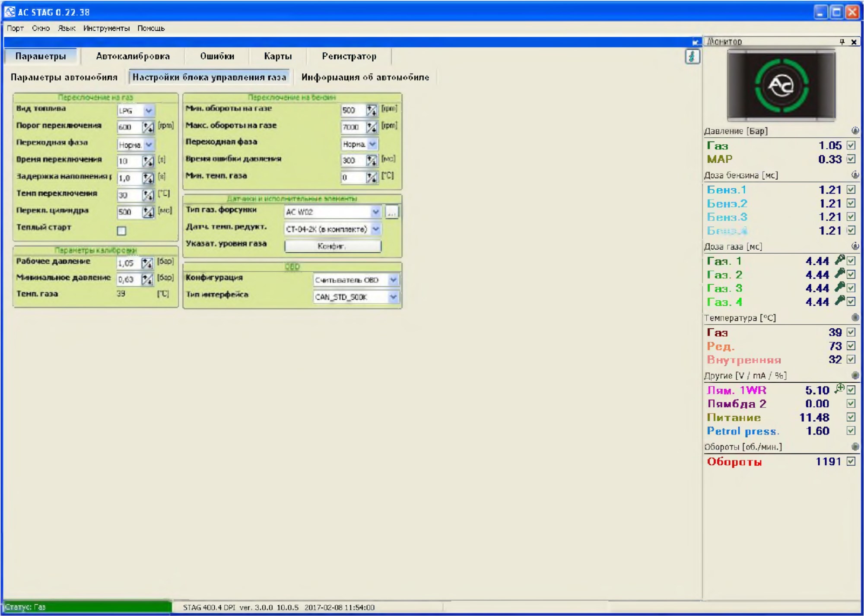Toggle the Газ pressure checkbox in Давление
The height and width of the screenshot is (616, 864).
pyautogui.click(x=851, y=145)
